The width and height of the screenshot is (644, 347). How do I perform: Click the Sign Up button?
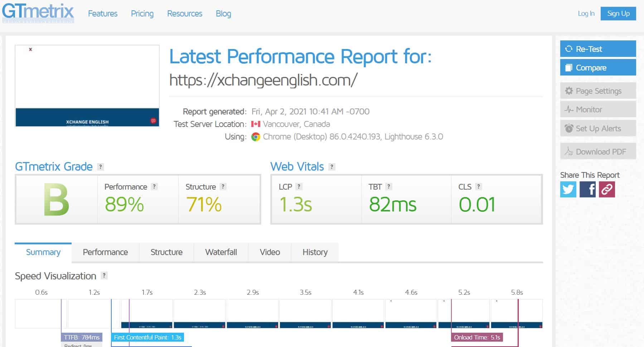[618, 14]
